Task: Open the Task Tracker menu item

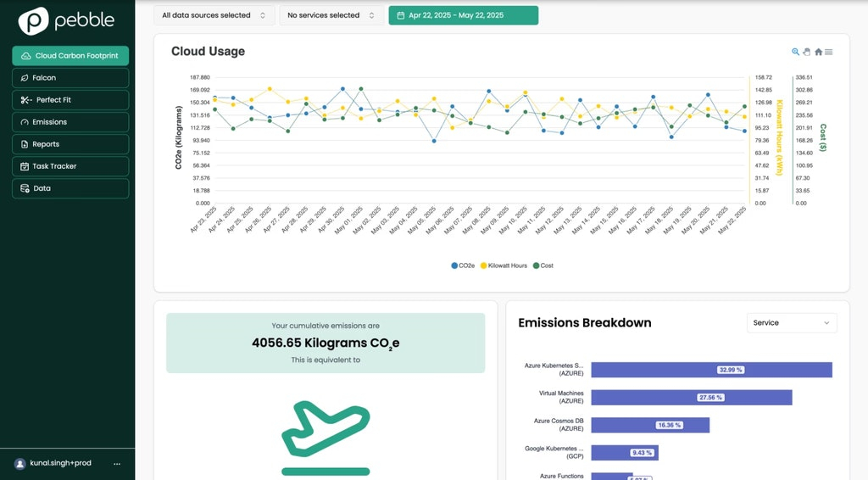Action: (x=70, y=167)
